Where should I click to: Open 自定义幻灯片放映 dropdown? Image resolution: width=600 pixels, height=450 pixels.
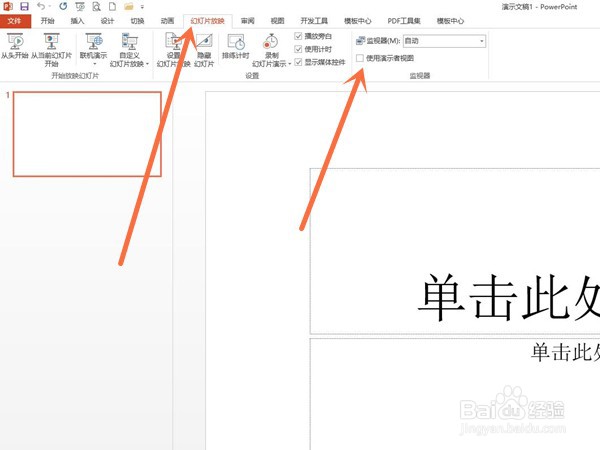(x=129, y=50)
